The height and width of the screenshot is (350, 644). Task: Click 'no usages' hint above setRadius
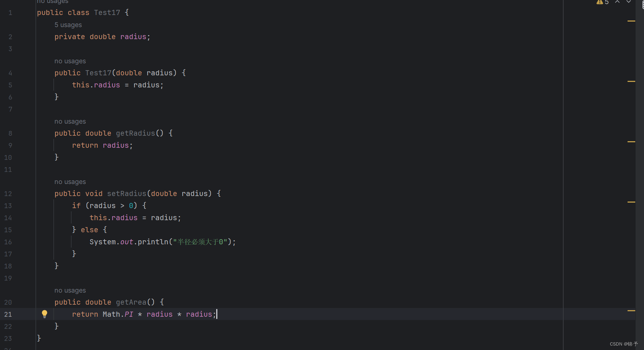pos(70,182)
